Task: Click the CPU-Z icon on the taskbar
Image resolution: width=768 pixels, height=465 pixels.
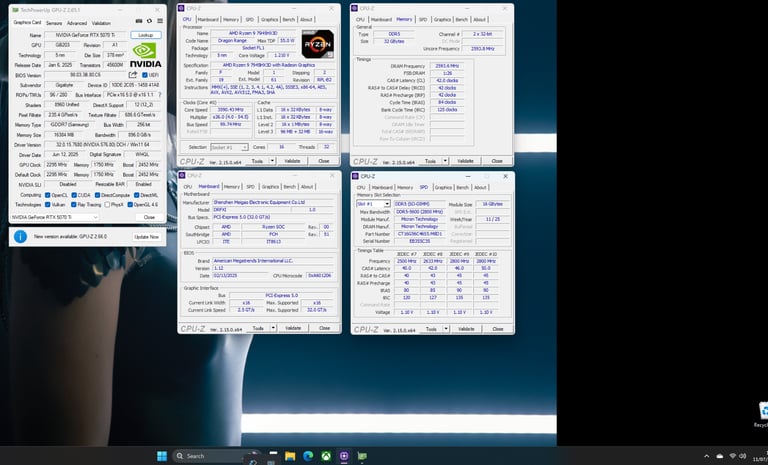Action: click(344, 456)
